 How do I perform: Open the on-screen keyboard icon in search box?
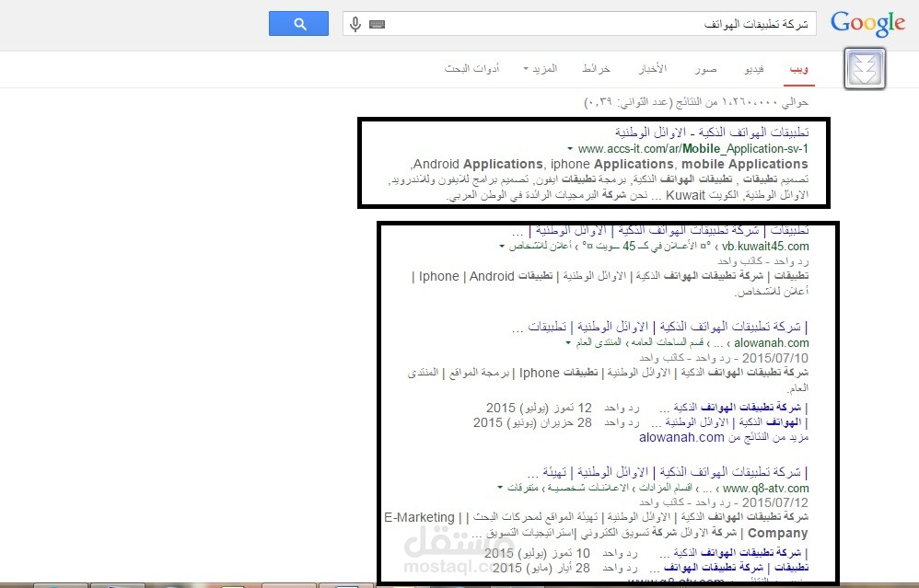tap(377, 24)
